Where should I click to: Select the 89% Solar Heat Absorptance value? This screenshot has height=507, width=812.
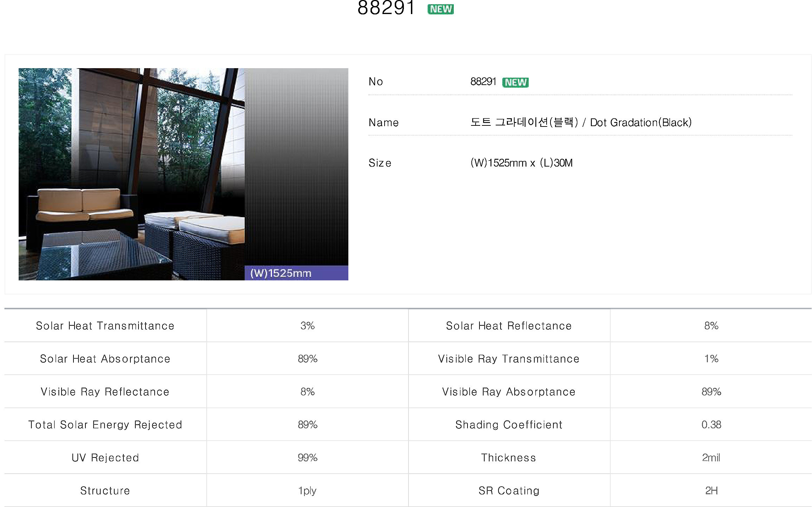(308, 359)
